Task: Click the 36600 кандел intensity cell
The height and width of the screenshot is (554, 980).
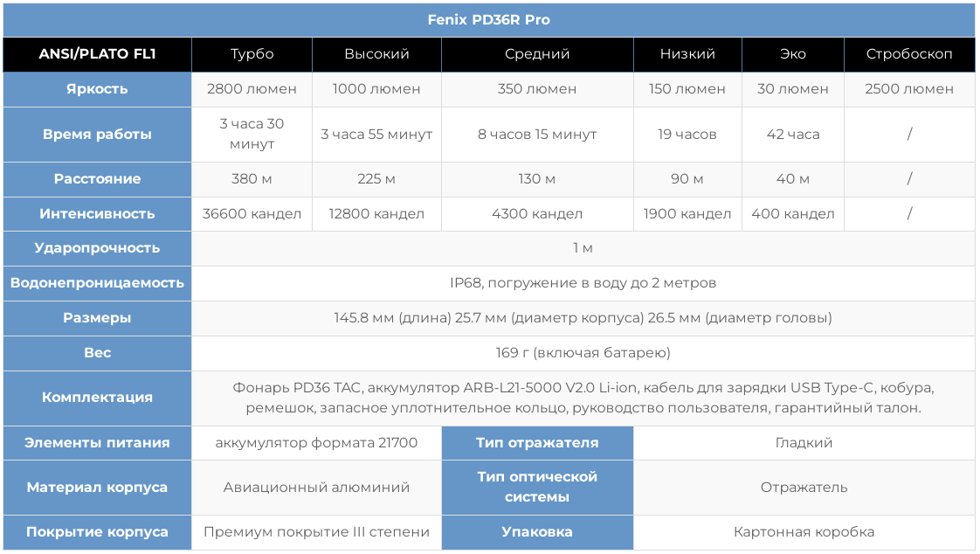Action: (252, 214)
